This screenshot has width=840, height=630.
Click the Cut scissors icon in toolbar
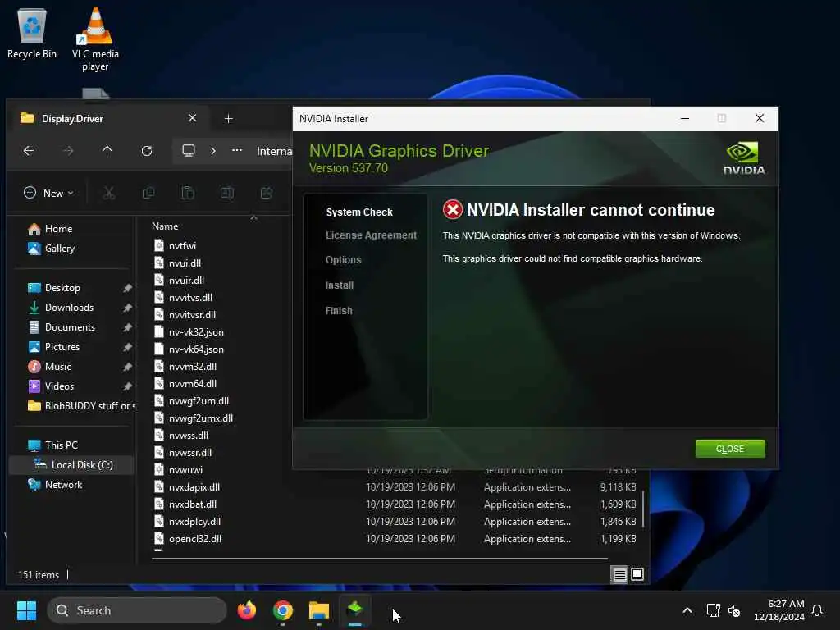109,193
